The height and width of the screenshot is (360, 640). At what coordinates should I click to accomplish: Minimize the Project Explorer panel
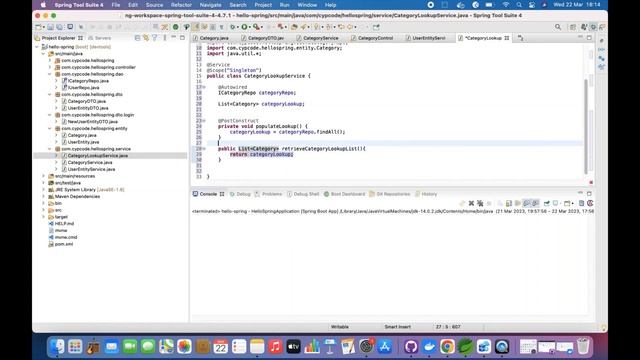pos(173,38)
